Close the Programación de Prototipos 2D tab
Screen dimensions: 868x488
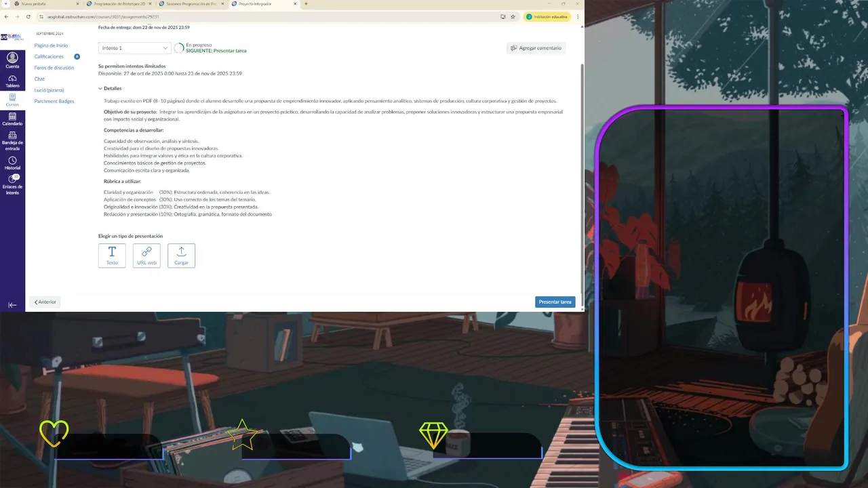(x=149, y=4)
